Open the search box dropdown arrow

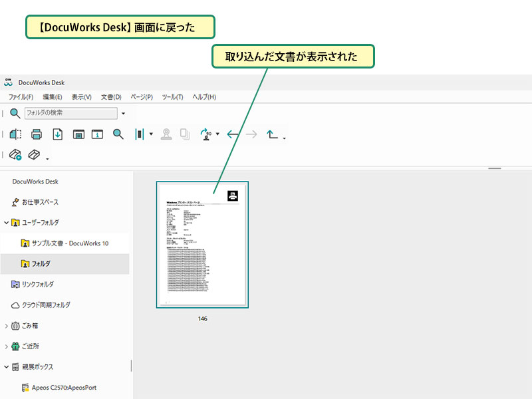pyautogui.click(x=123, y=113)
